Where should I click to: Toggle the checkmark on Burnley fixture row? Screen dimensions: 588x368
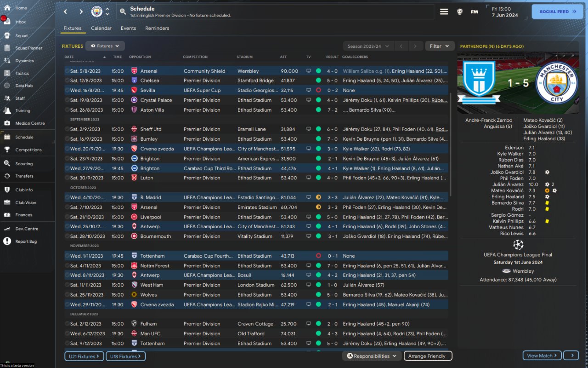(67, 139)
